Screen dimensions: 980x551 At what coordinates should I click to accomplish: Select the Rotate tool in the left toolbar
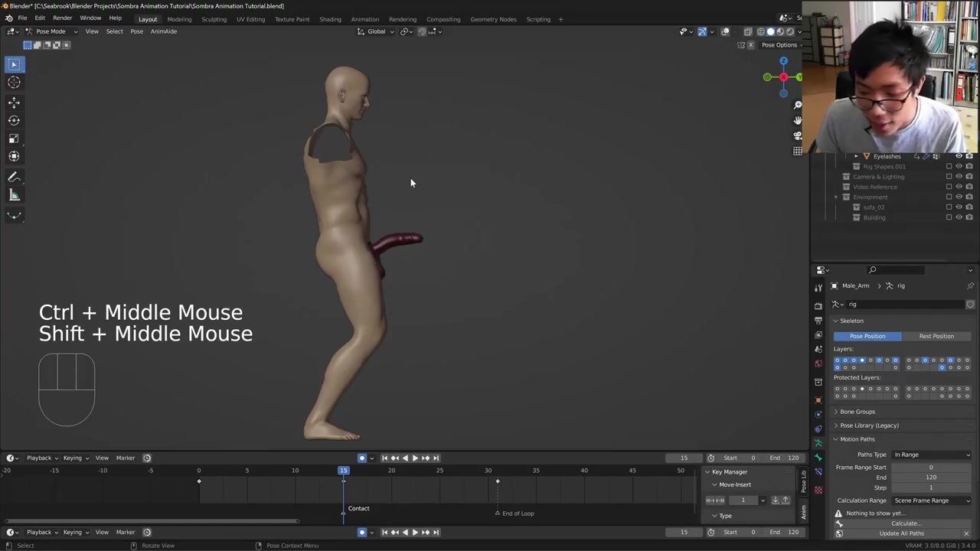click(14, 120)
